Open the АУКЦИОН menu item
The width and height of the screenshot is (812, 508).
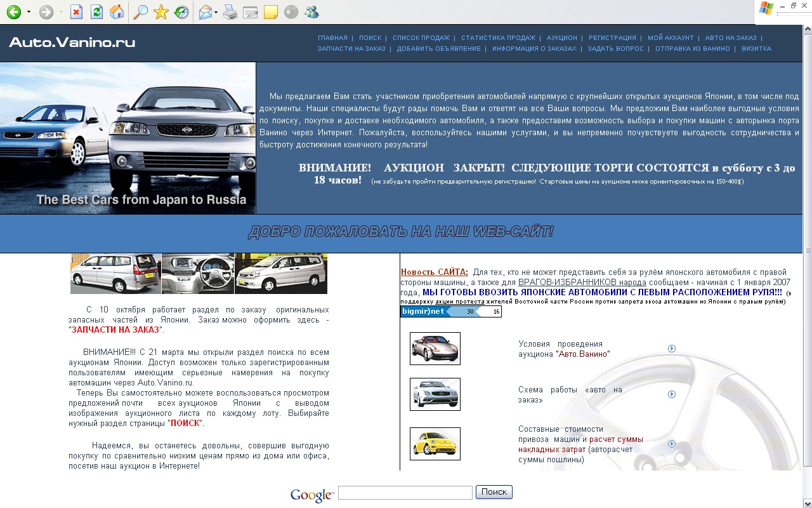[561, 37]
